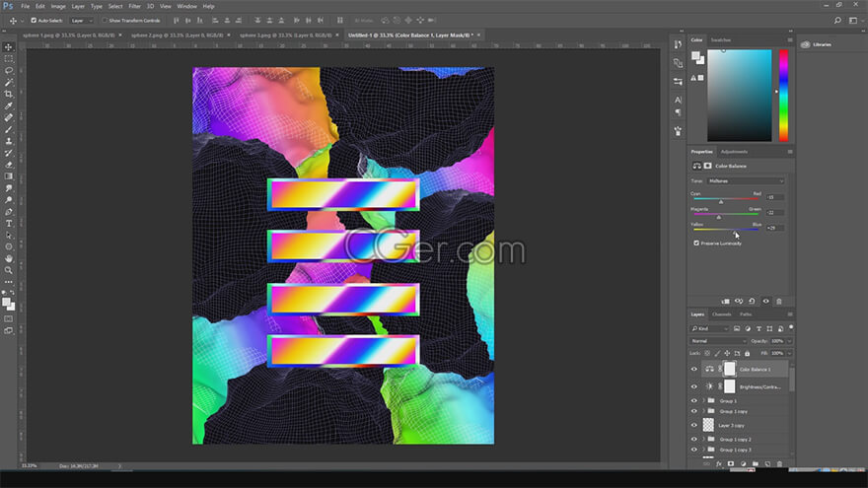
Task: Delete the adjustment layer from Properties panel
Action: [779, 302]
